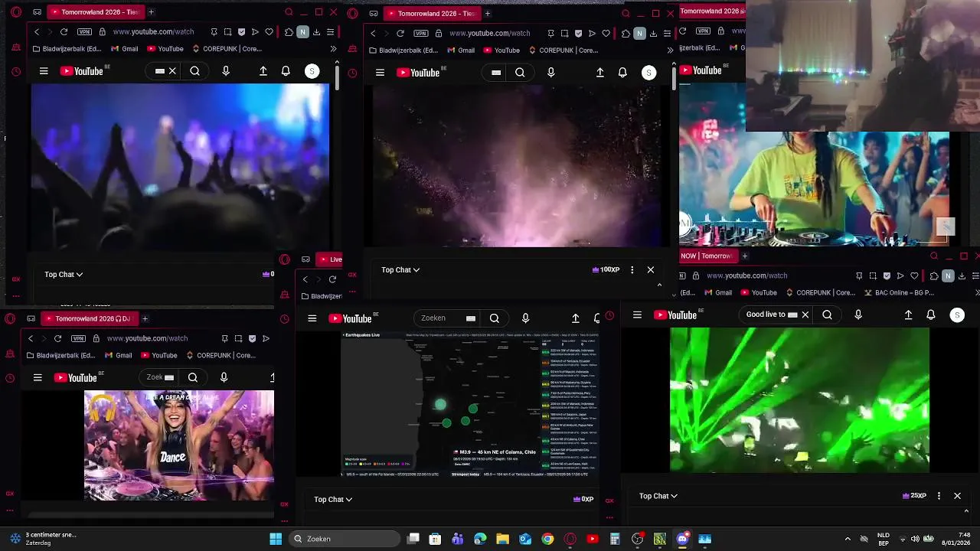Click the microphone icon in the bottom-right YouTube window
980x551 pixels.
click(x=858, y=315)
